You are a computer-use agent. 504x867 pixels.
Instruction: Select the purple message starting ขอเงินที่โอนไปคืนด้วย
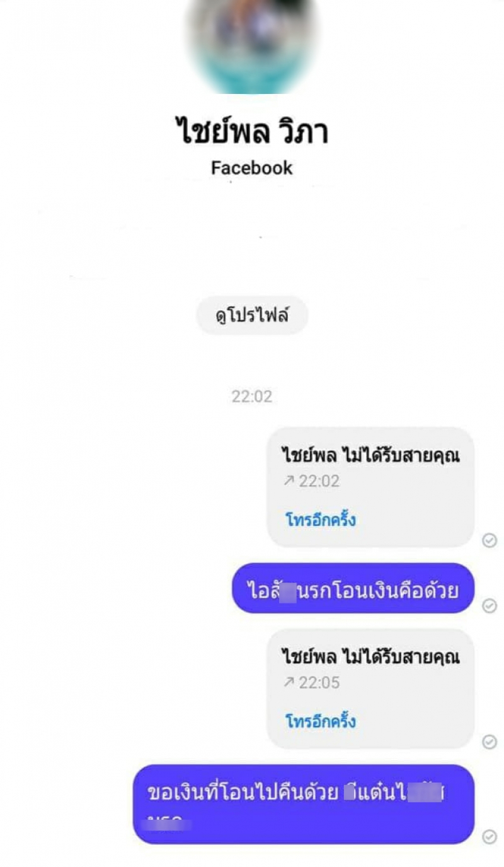tap(303, 804)
